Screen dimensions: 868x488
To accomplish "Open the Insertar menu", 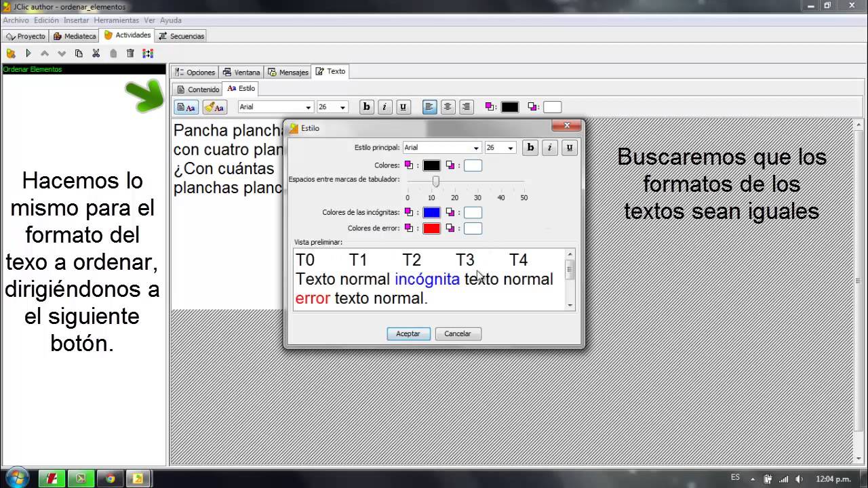I will pos(77,20).
